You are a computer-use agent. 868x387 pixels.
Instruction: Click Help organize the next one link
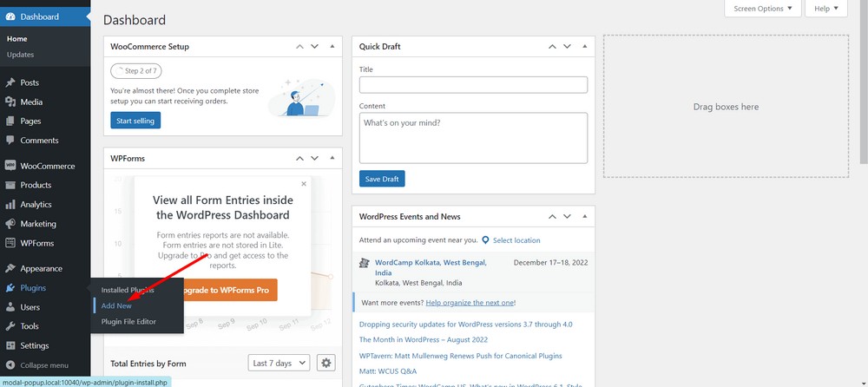click(470, 303)
